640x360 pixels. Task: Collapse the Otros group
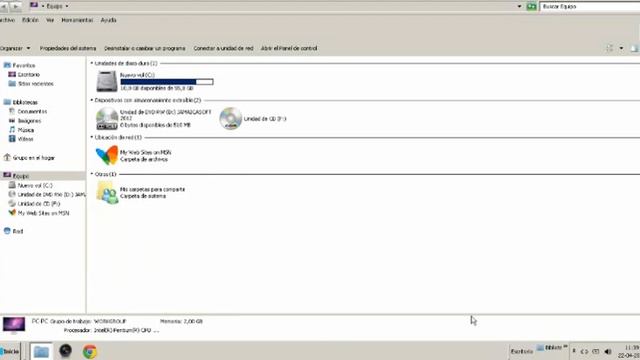pyautogui.click(x=92, y=174)
